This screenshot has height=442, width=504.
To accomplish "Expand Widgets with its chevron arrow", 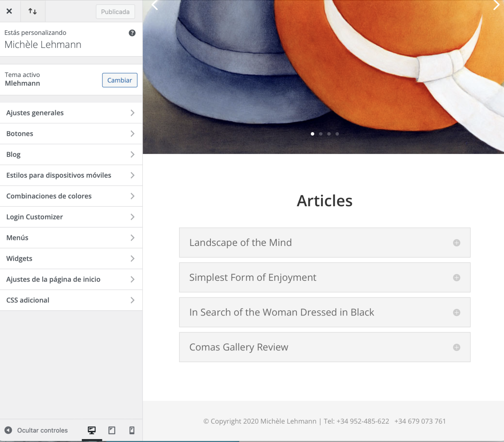I will 132,259.
